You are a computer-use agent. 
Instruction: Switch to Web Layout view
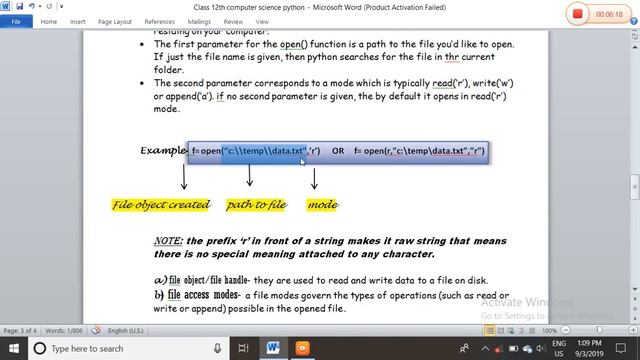point(511,331)
